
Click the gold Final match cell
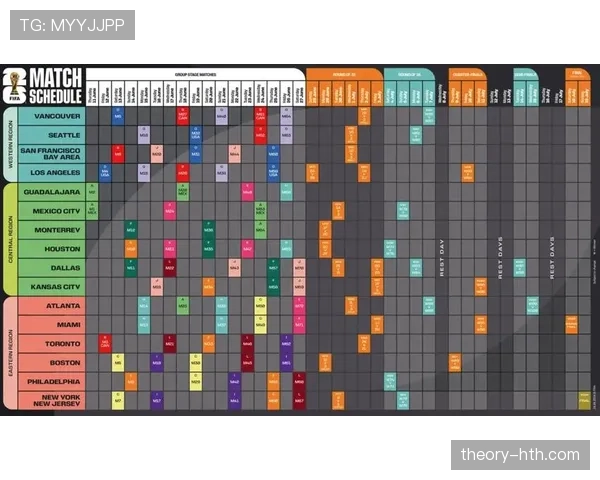584,400
